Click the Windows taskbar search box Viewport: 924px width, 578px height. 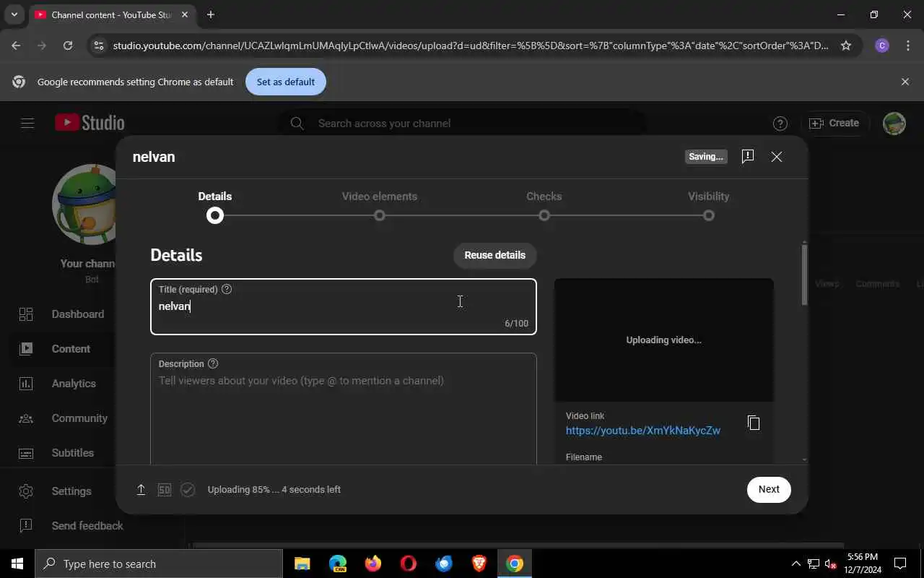(x=159, y=564)
